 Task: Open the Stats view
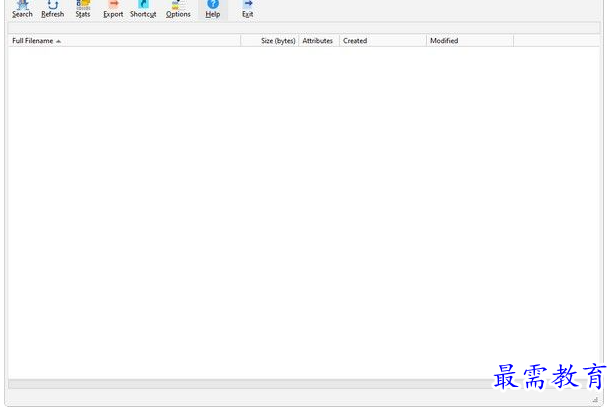(x=82, y=9)
